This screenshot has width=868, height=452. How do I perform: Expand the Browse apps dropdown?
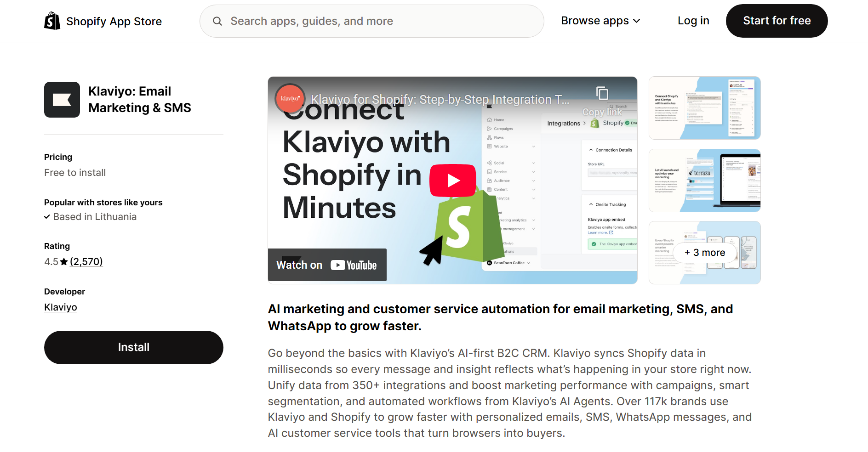tap(600, 21)
